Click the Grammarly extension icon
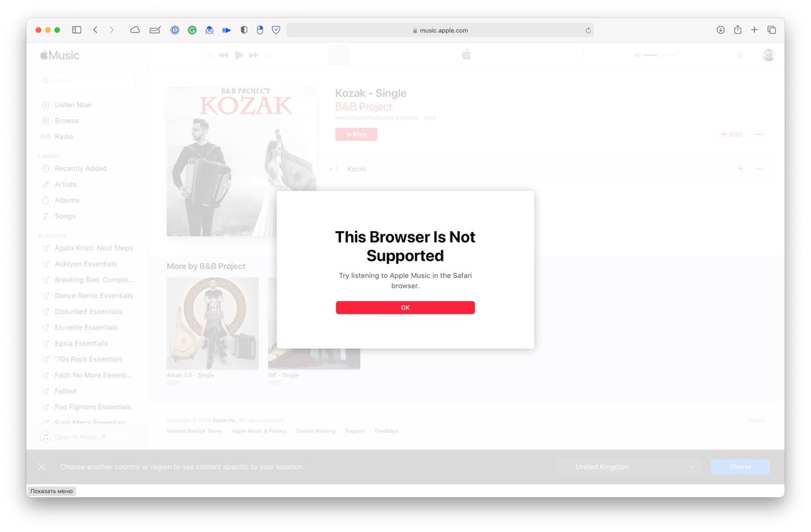 pos(192,30)
